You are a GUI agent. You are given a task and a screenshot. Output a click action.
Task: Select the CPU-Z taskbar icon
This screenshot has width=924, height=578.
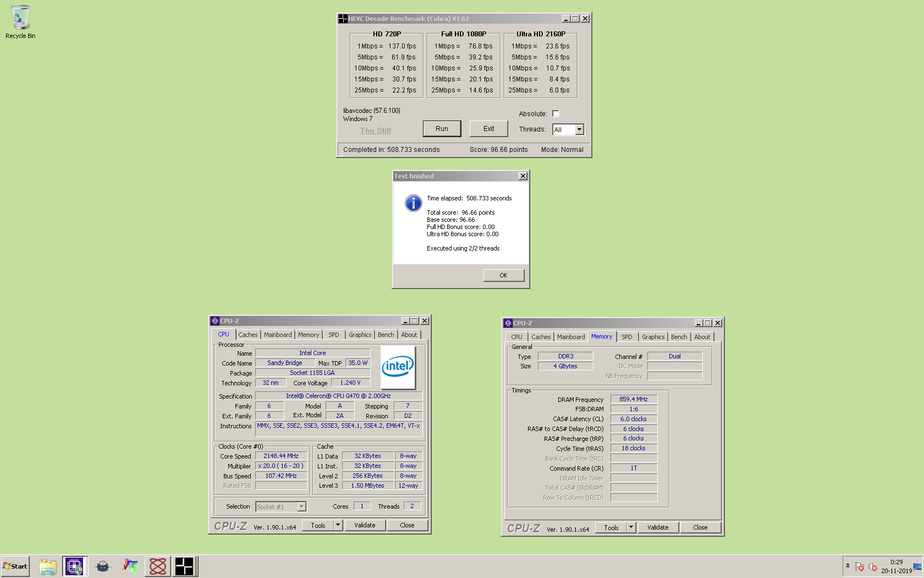click(x=74, y=566)
